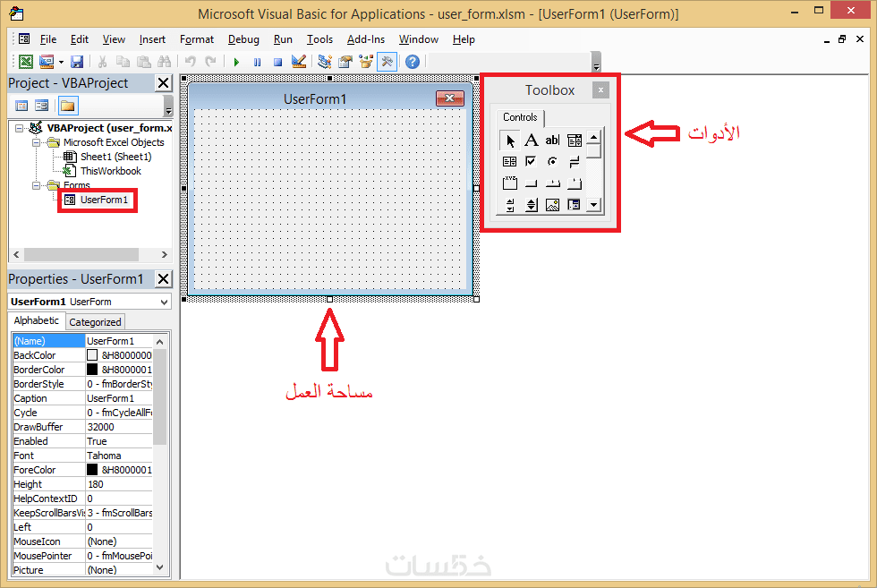Click the Toolbox scroll down arrow
This screenshot has width=877, height=588.
[x=594, y=205]
